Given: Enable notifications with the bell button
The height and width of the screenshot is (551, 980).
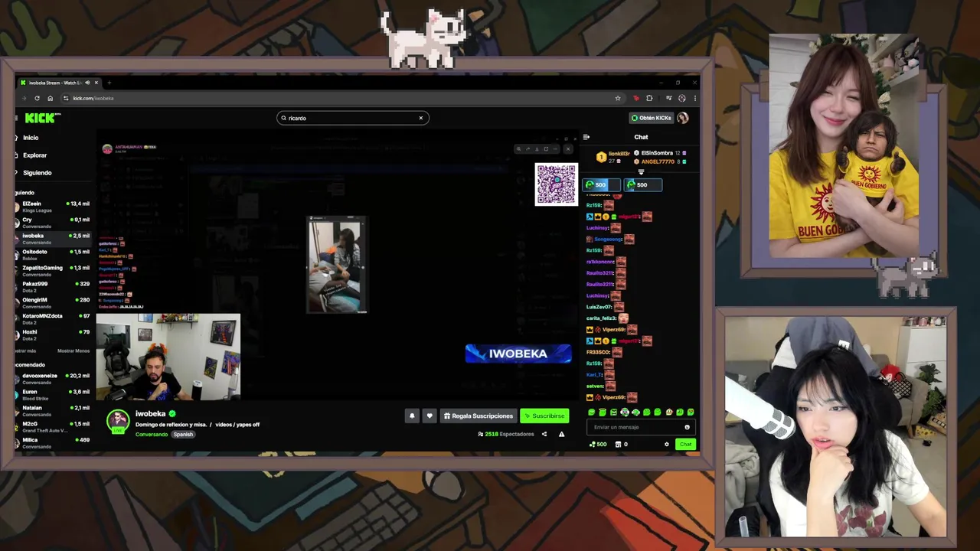Looking at the screenshot, I should [x=412, y=416].
